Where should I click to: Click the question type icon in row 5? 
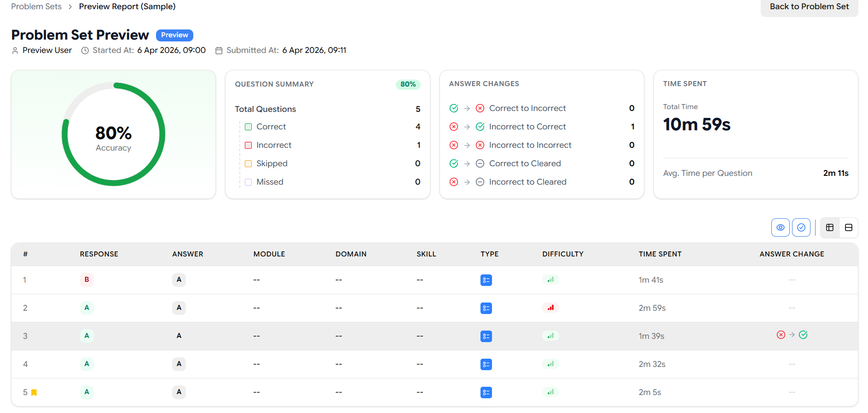[x=486, y=392]
